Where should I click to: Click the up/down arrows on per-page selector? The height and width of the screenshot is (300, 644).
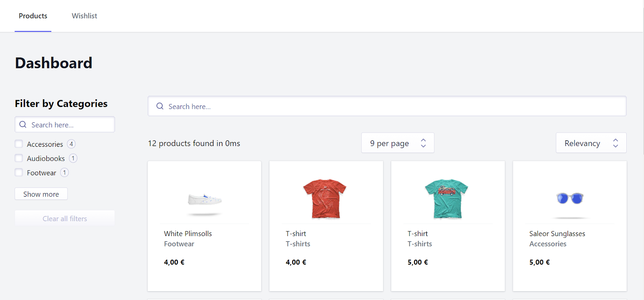[423, 143]
